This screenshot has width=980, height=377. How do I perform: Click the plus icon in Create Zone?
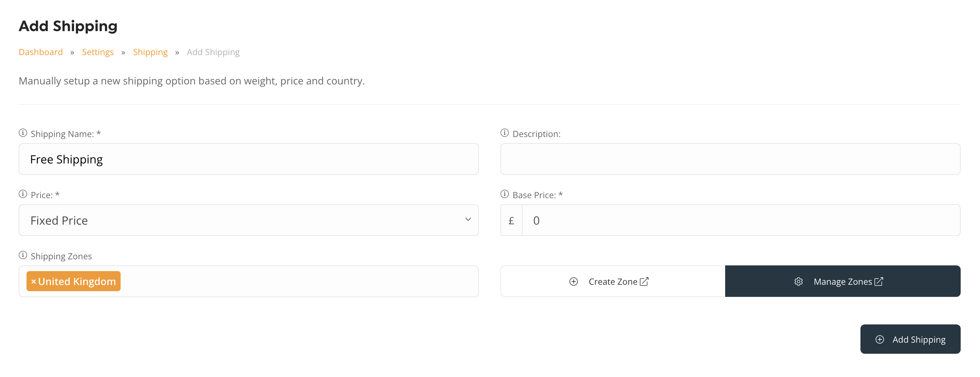tap(573, 281)
